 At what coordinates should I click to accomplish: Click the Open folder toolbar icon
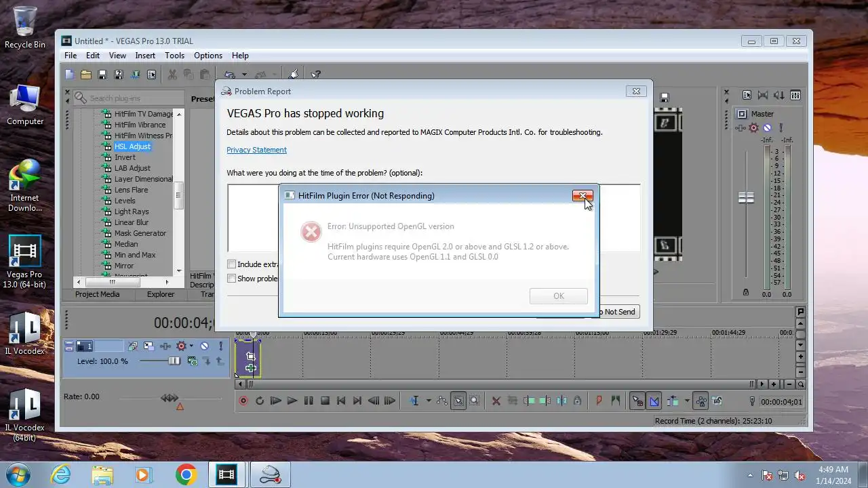pos(86,75)
